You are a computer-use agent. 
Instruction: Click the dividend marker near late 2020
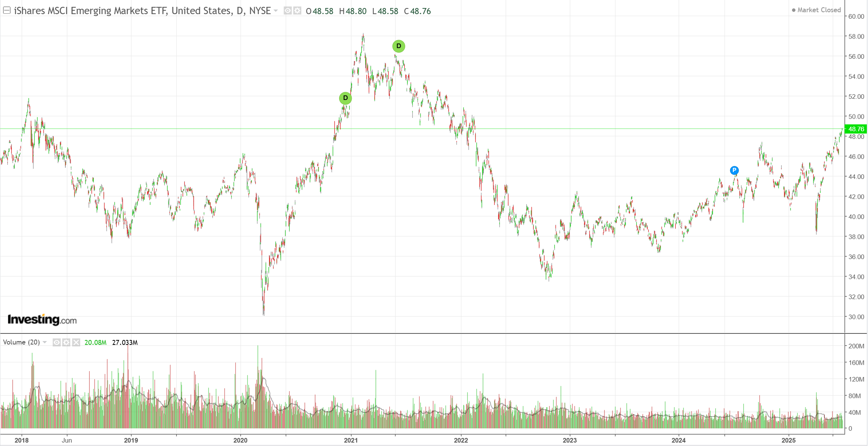tap(345, 98)
